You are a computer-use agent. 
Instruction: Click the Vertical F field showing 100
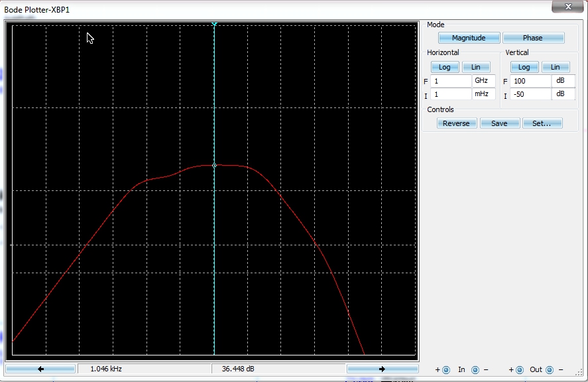click(530, 81)
